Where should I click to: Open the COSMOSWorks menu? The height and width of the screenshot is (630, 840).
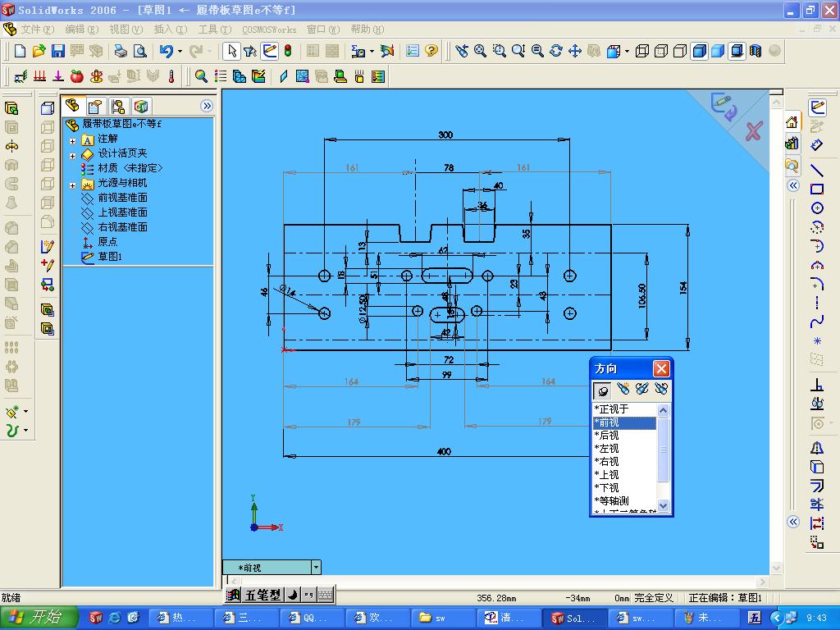tap(269, 30)
